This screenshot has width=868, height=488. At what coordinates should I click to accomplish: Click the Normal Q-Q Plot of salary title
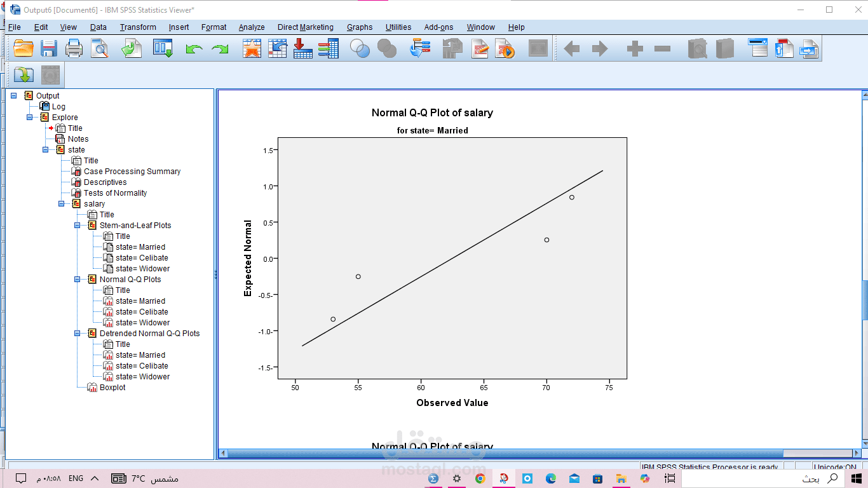click(432, 112)
